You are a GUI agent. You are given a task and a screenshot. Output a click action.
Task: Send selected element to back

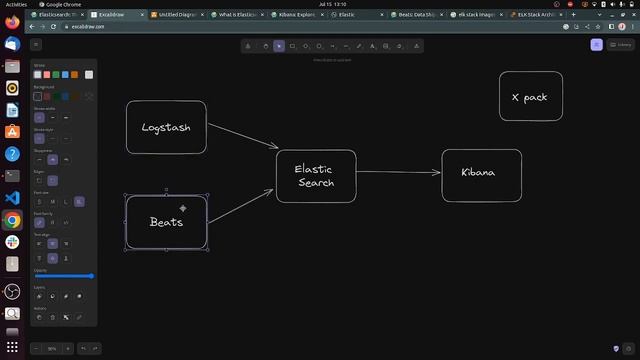pyautogui.click(x=39, y=296)
